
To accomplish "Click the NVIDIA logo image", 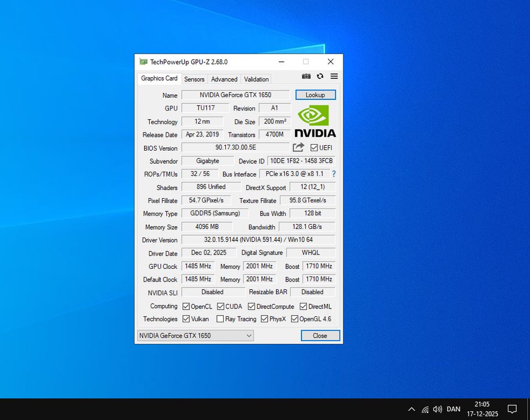I will point(315,121).
